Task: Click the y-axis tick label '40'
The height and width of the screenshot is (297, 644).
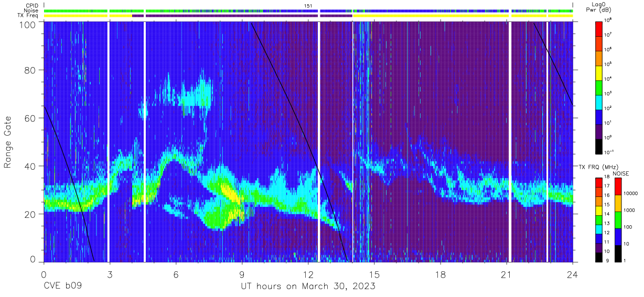Action: point(30,166)
